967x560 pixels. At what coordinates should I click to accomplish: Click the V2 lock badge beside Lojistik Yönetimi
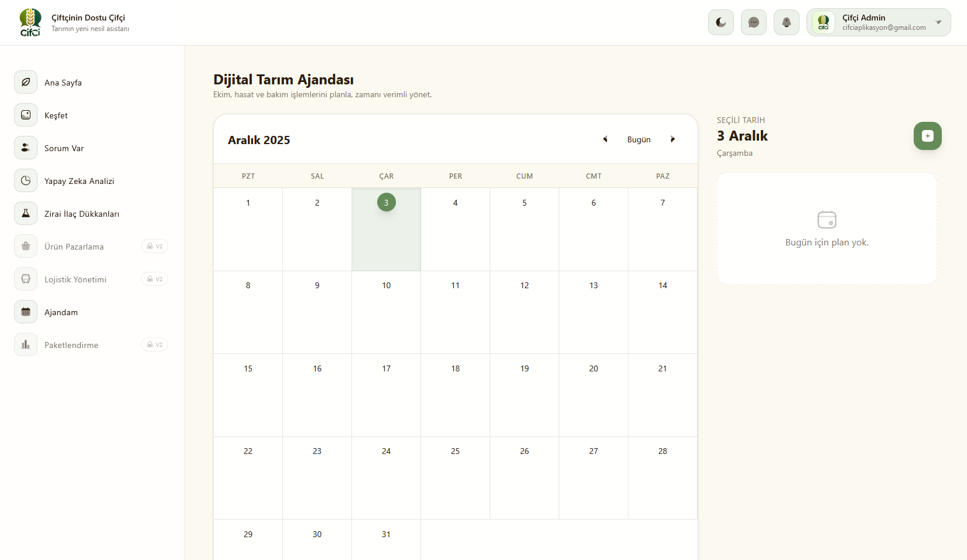(155, 279)
